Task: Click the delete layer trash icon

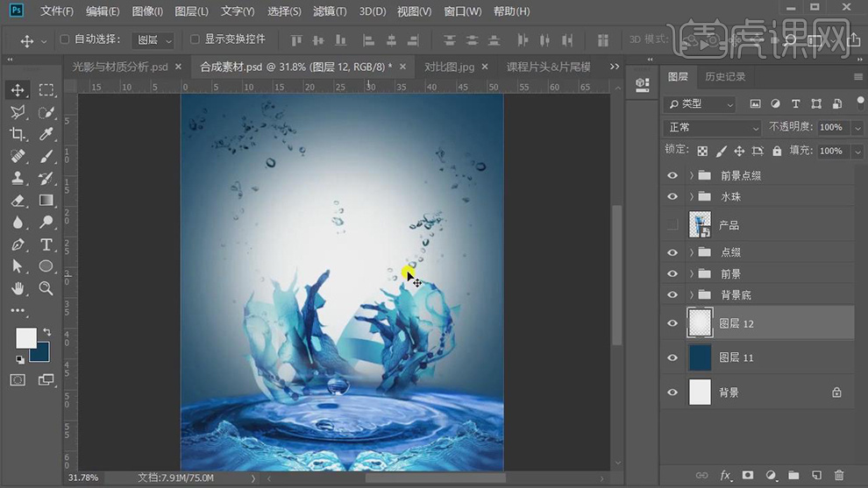Action: tap(839, 475)
